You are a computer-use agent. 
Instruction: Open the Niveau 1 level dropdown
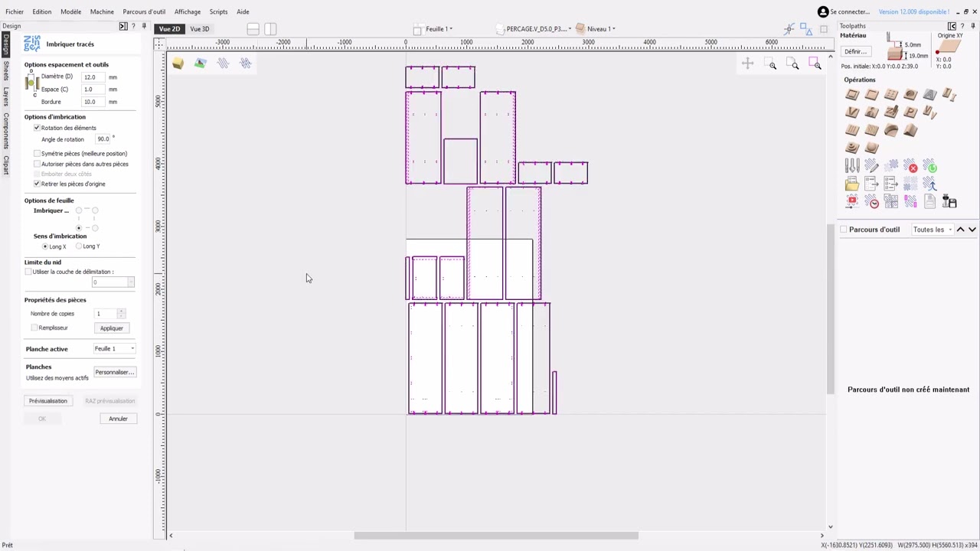point(596,29)
